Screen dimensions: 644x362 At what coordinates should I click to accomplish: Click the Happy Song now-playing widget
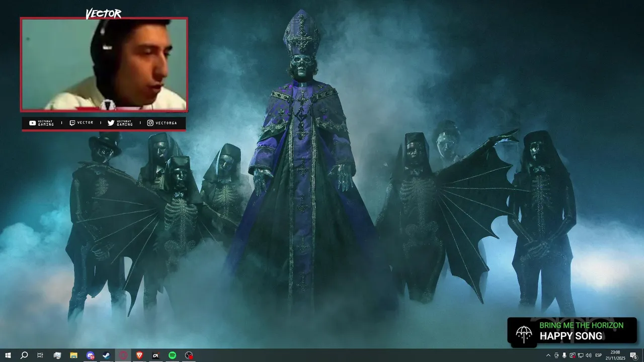coord(572,331)
